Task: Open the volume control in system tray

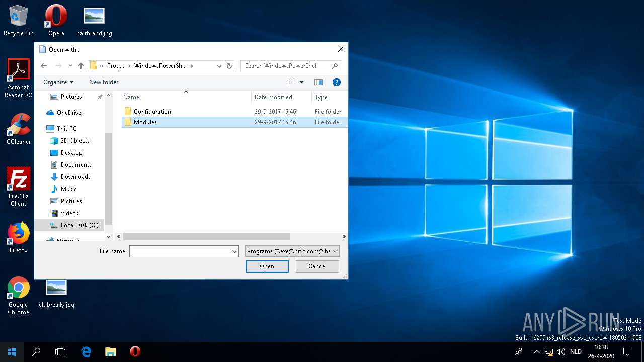Action: point(561,352)
